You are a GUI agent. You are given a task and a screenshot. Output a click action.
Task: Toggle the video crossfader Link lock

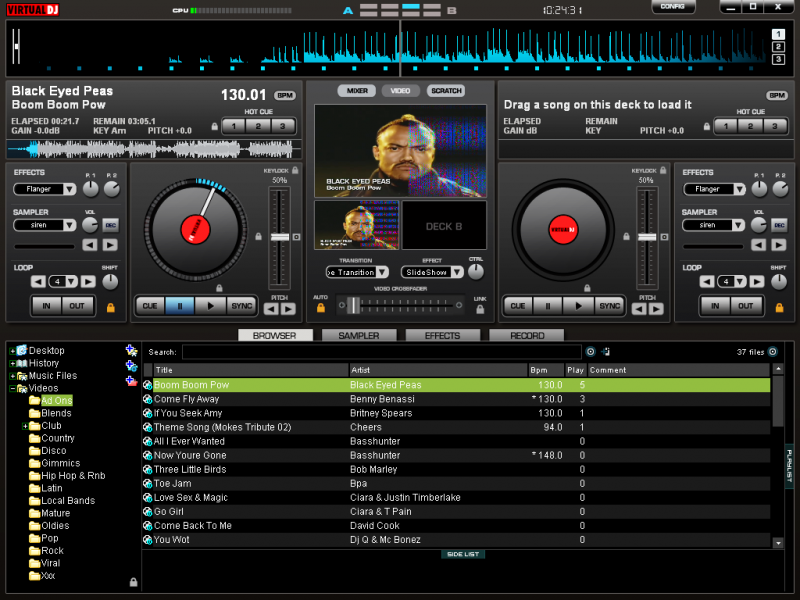480,309
